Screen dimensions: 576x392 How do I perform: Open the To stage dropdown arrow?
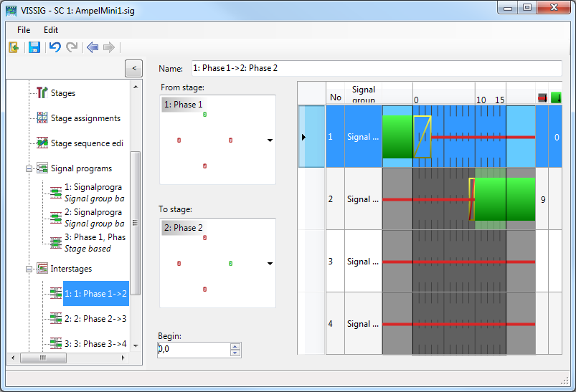(x=270, y=264)
